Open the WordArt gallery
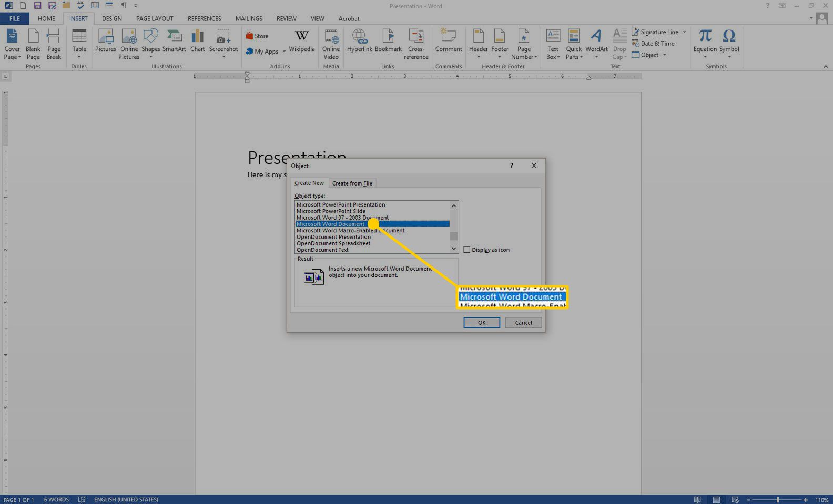 [x=596, y=45]
